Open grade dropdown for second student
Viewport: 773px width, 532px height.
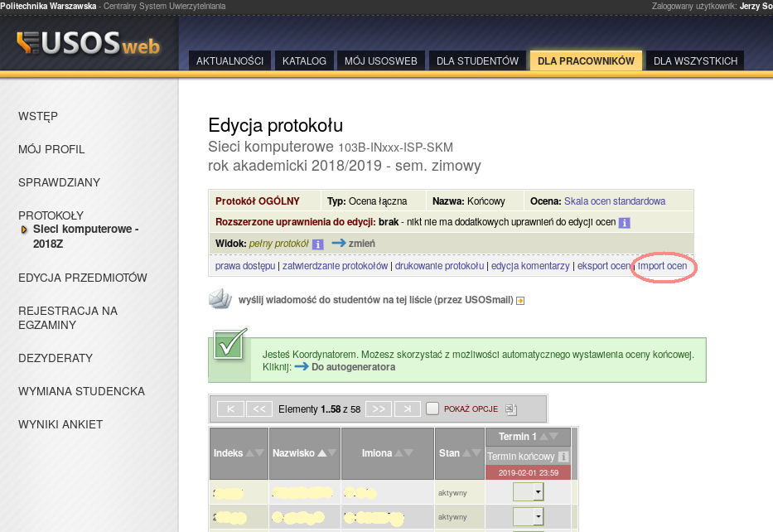pyautogui.click(x=528, y=516)
